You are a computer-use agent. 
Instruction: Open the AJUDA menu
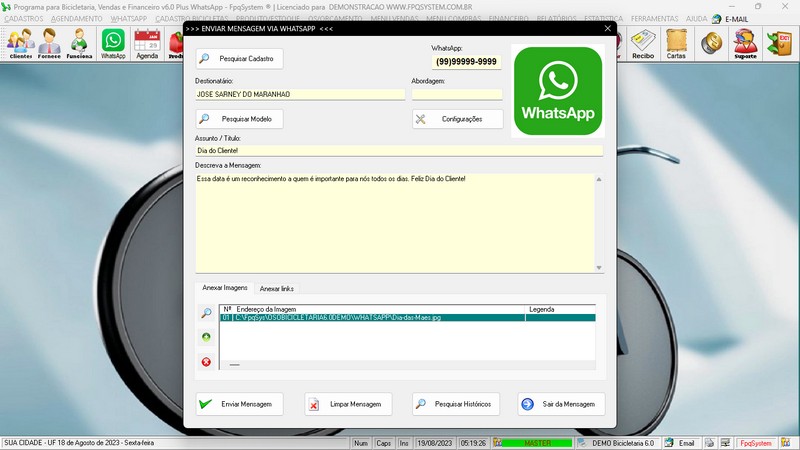click(696, 19)
